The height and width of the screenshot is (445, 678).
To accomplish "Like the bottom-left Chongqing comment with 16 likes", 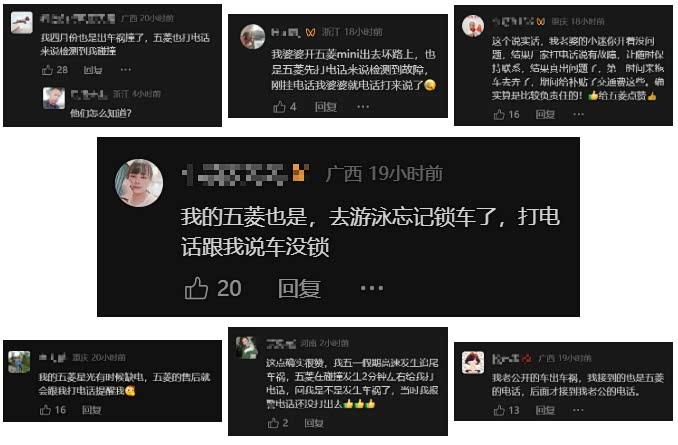I will 45,410.
